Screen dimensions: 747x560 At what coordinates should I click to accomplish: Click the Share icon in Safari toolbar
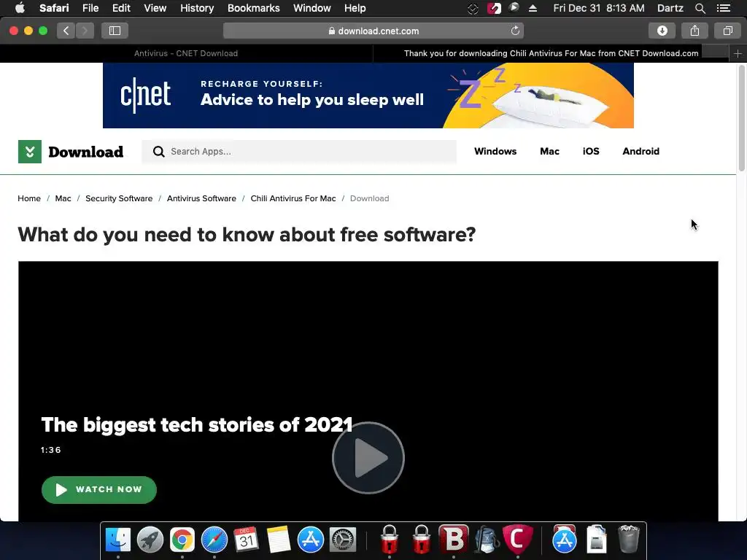[x=694, y=31]
